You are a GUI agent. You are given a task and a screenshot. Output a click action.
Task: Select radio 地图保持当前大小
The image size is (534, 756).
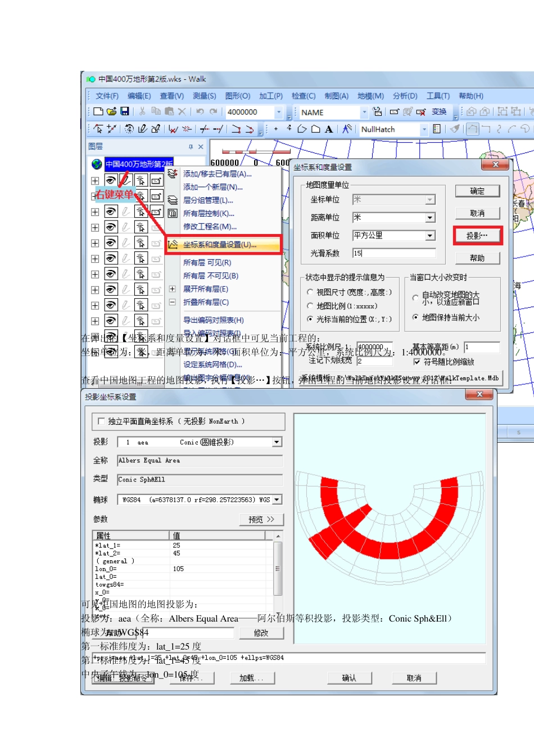coord(415,318)
